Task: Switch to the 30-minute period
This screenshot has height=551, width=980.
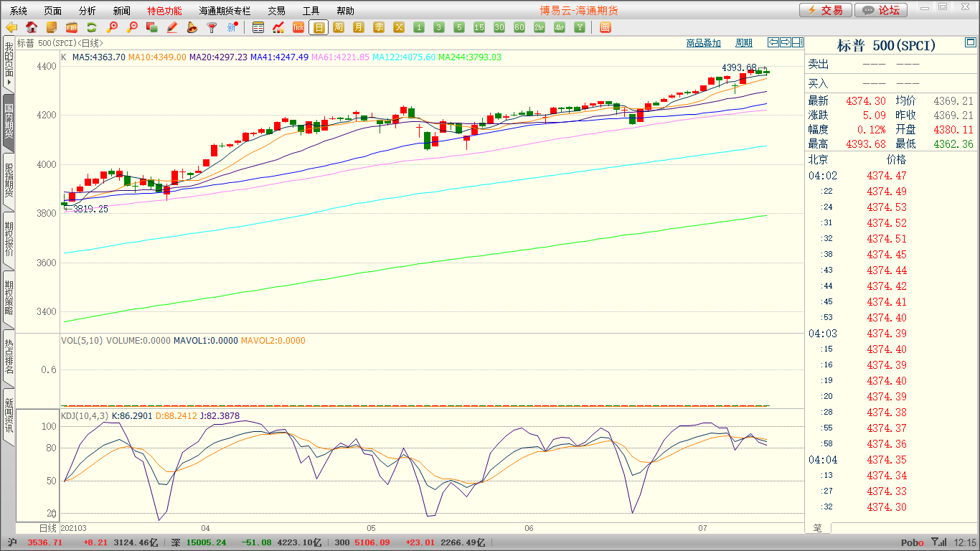Action: (499, 27)
